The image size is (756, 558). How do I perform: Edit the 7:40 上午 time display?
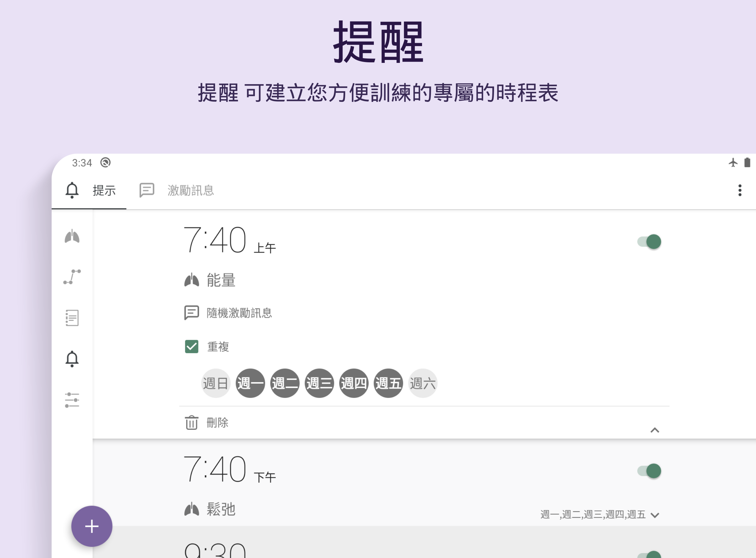click(230, 239)
